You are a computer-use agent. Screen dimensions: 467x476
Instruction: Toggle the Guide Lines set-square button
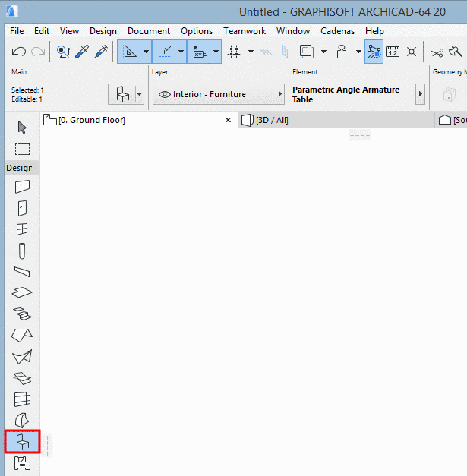[x=129, y=52]
